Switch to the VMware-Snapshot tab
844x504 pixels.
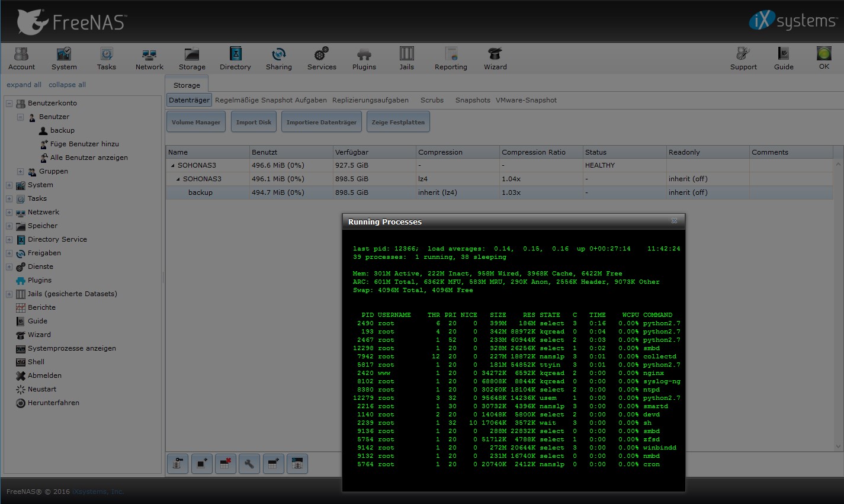(526, 100)
